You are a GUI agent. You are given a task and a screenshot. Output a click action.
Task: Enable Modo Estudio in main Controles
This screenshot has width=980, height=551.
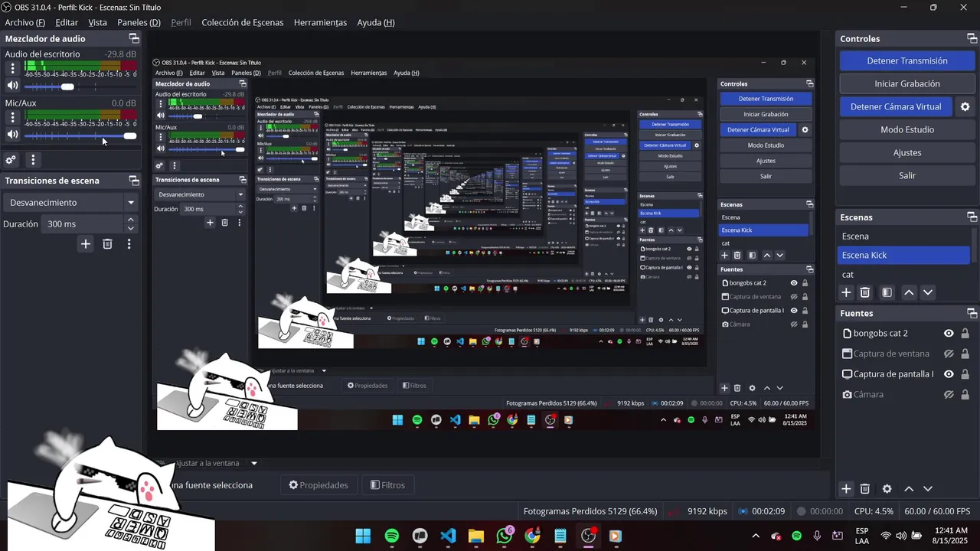click(907, 129)
